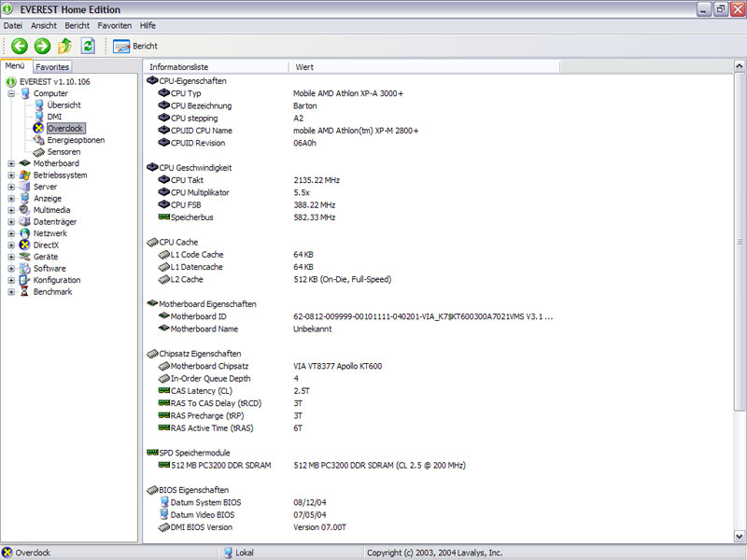
Task: Click the vertical scrollbar thumb
Action: pyautogui.click(x=739, y=242)
